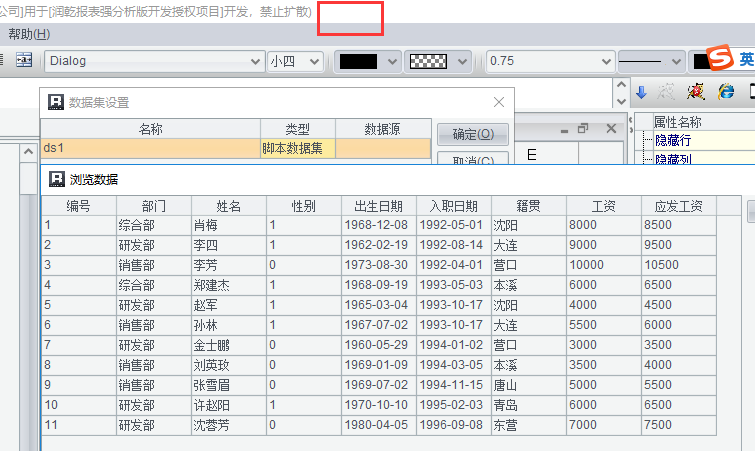Click the hire date 1996-09-08 cell
Screen dimensions: 755x451
click(454, 425)
